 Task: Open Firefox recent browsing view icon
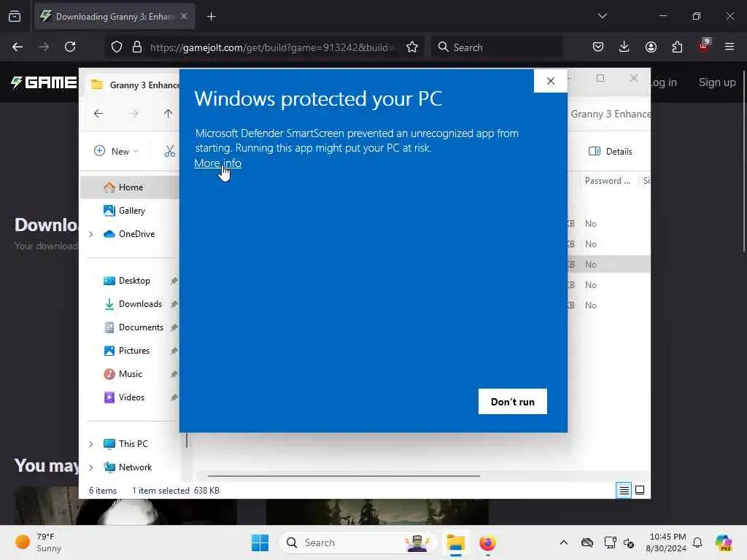click(x=15, y=17)
